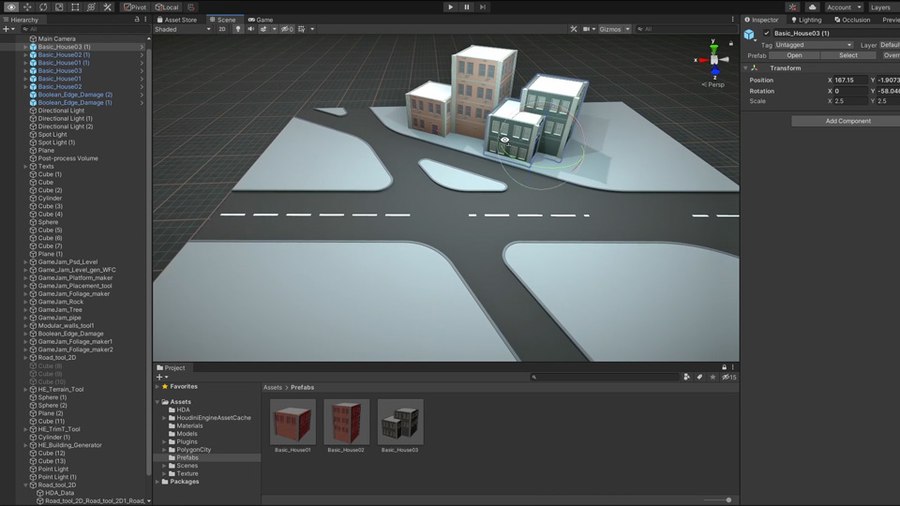Select the Rotate tool

(43, 7)
